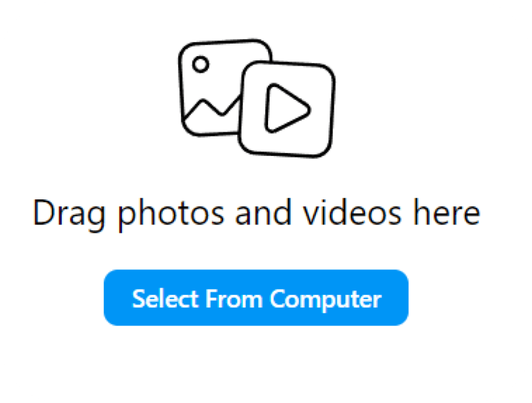Click blank space between heading and blue button
This screenshot has height=403, width=532.
(256, 252)
